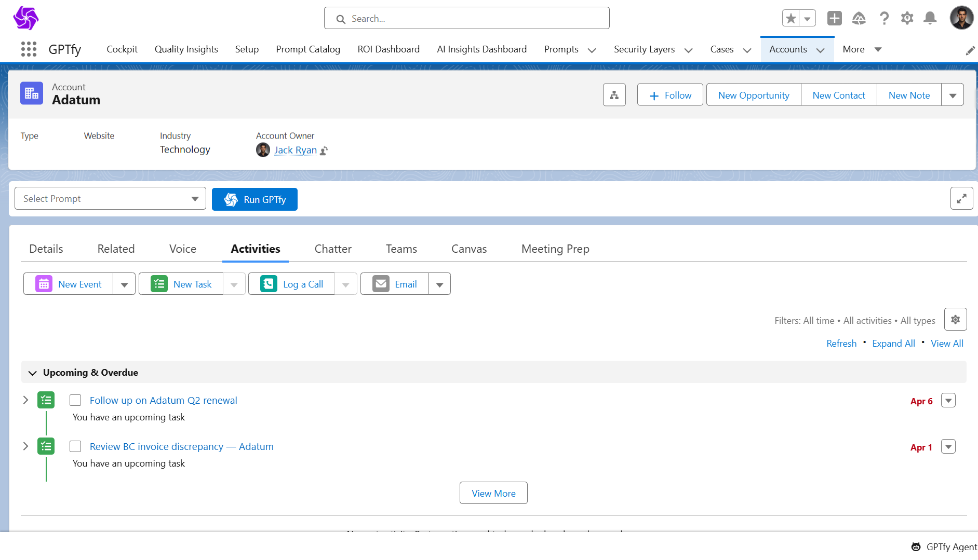Follow the Adatum account
This screenshot has width=978, height=560.
pyautogui.click(x=670, y=95)
